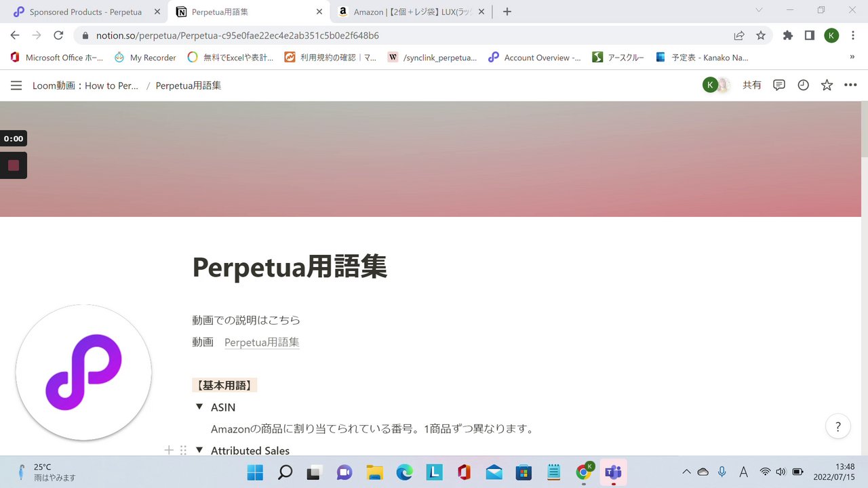
Task: Add a block with the plus icon
Action: point(170,450)
